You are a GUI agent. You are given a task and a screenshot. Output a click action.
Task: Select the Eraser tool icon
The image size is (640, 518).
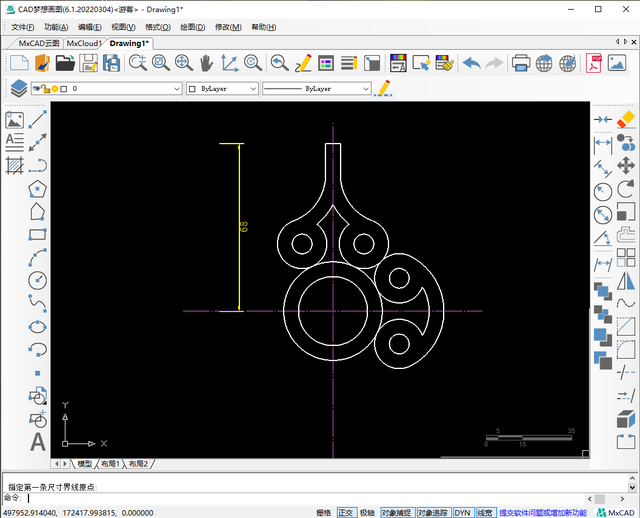coord(626,119)
